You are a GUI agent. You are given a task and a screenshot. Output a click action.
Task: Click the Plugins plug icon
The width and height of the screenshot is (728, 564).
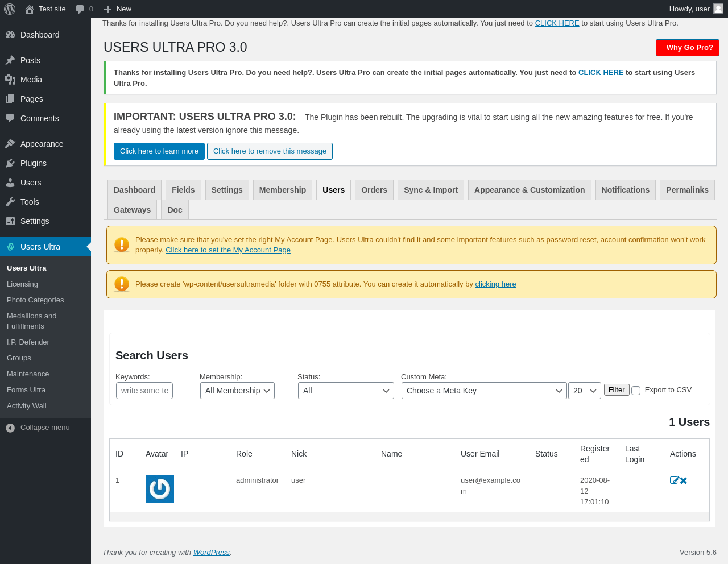pos(10,163)
